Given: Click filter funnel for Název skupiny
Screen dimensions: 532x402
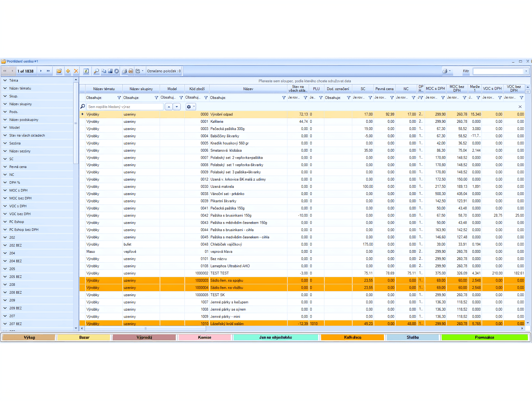Looking at the screenshot, I should pyautogui.click(x=157, y=98).
